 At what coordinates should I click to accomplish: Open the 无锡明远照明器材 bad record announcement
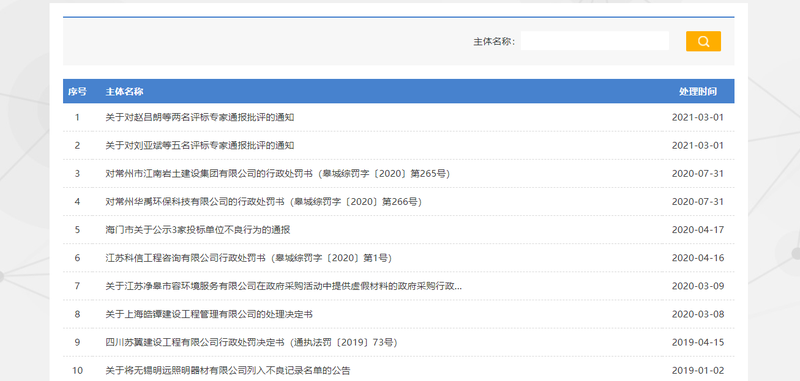[x=228, y=370]
